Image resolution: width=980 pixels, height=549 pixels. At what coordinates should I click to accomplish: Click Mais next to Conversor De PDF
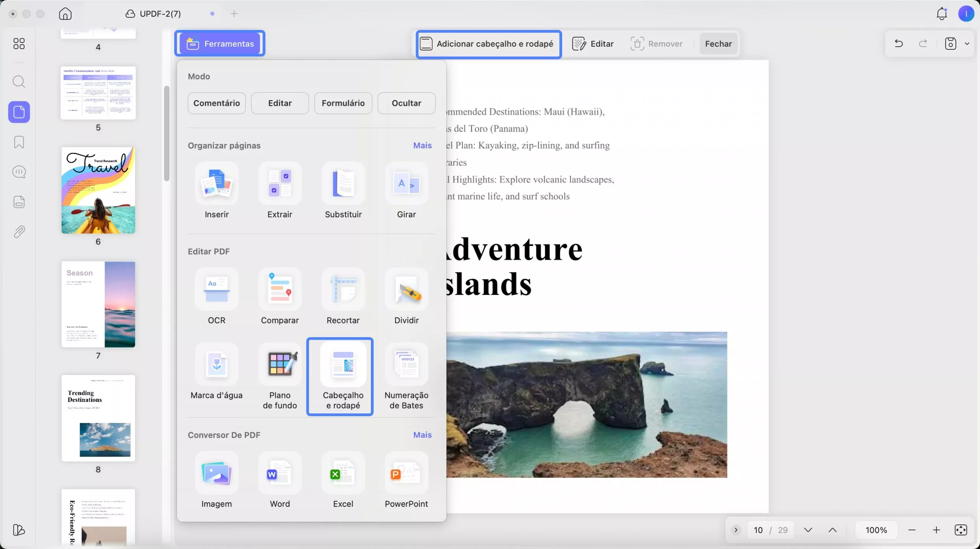point(422,435)
